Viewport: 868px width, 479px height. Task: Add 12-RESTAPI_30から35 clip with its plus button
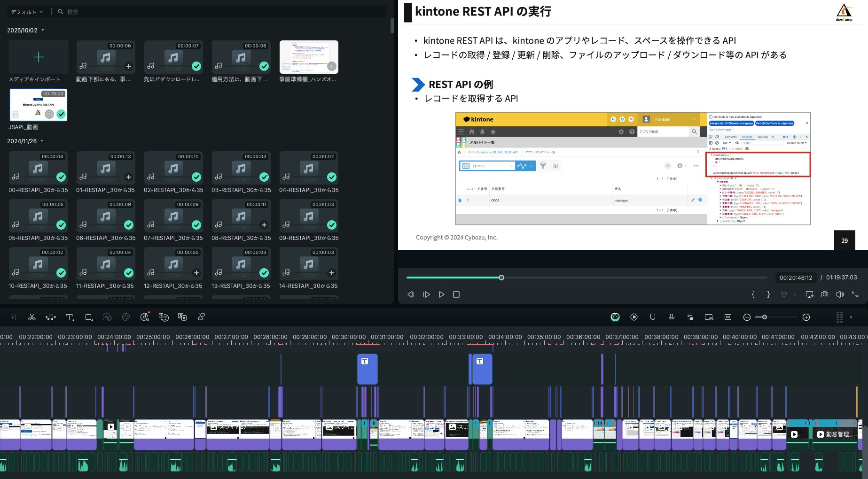pos(196,273)
